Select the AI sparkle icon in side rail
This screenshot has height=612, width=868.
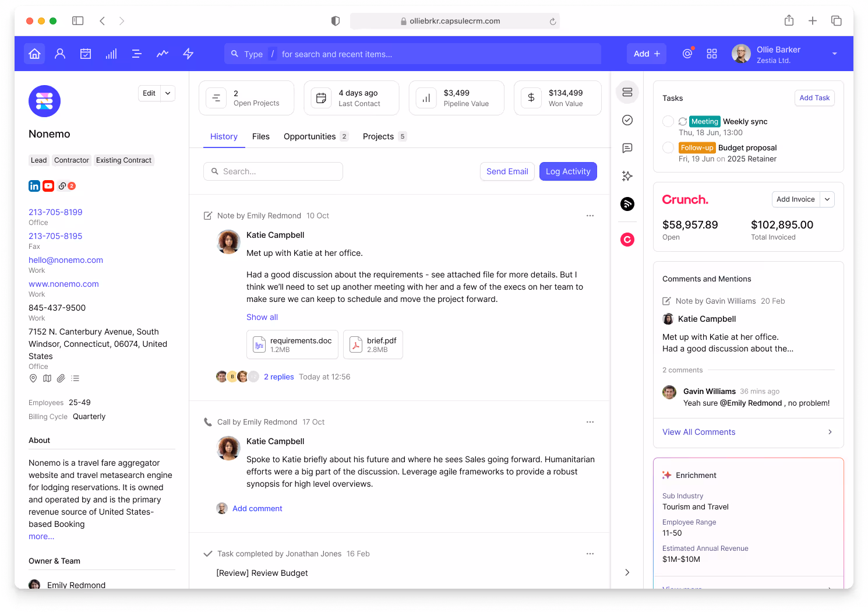coord(627,176)
